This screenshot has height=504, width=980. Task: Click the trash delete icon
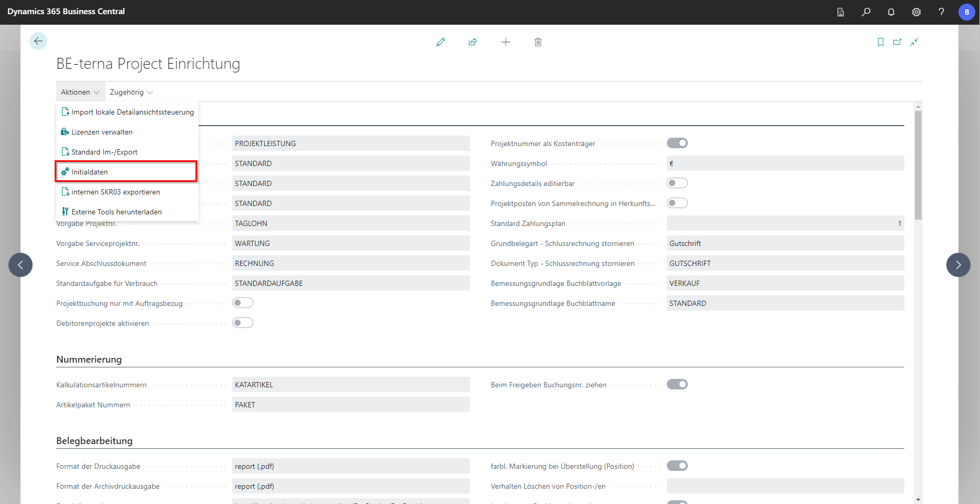(538, 42)
